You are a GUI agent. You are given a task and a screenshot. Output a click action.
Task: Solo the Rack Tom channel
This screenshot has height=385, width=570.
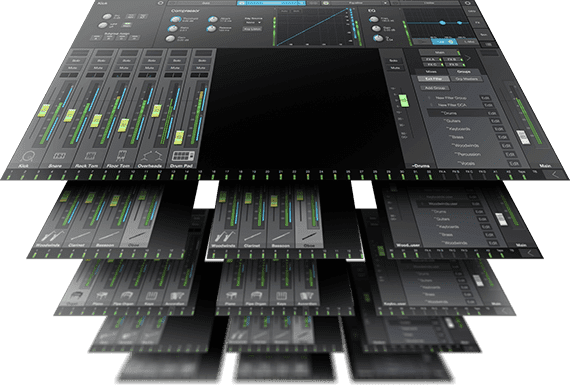127,60
